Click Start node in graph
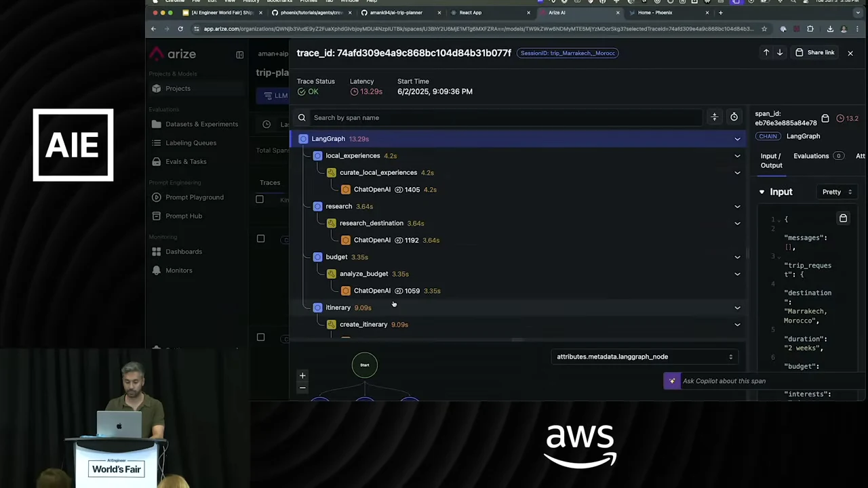 coord(364,365)
